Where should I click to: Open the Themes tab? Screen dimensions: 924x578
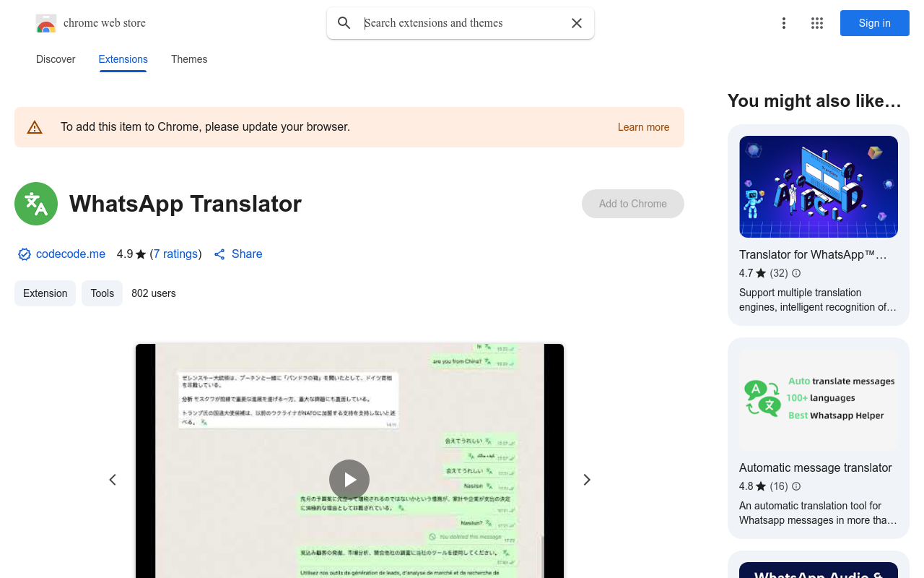[189, 59]
